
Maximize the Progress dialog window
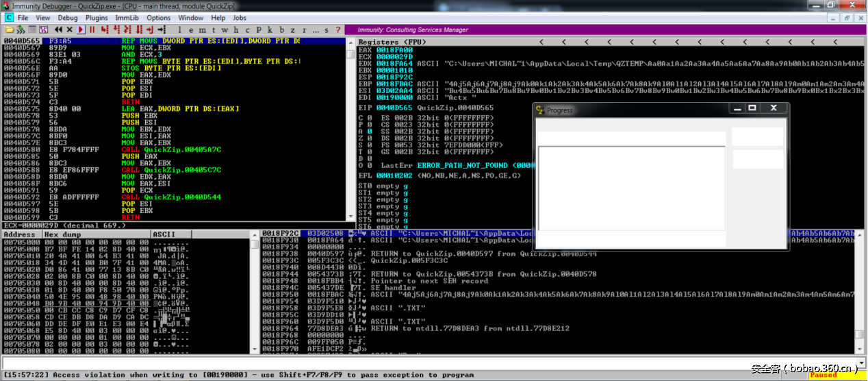(x=752, y=108)
